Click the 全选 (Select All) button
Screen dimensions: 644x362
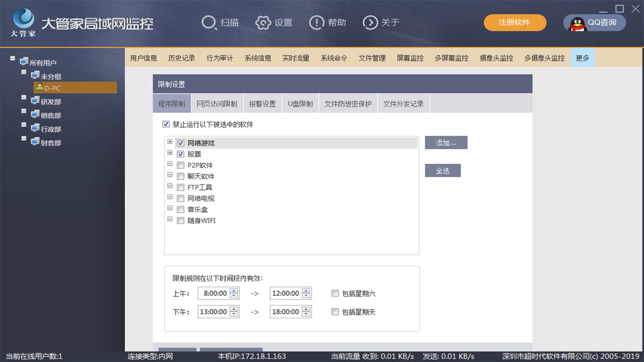point(443,170)
